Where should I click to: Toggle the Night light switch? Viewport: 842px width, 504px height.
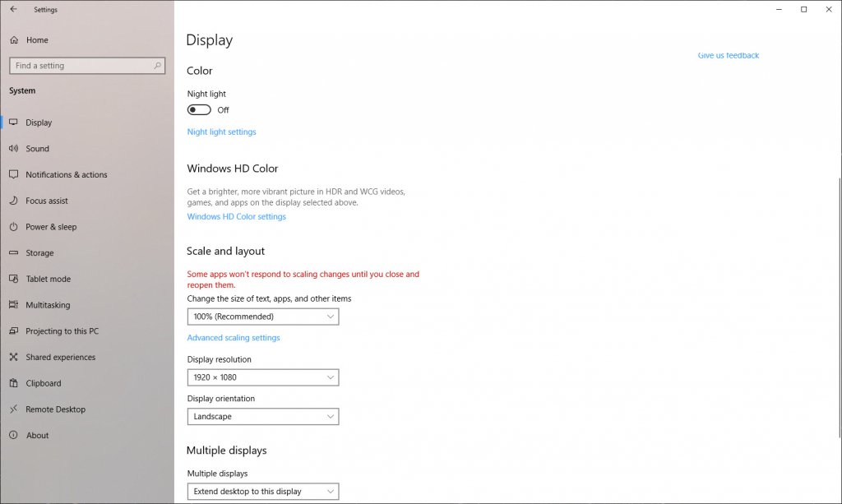199,110
